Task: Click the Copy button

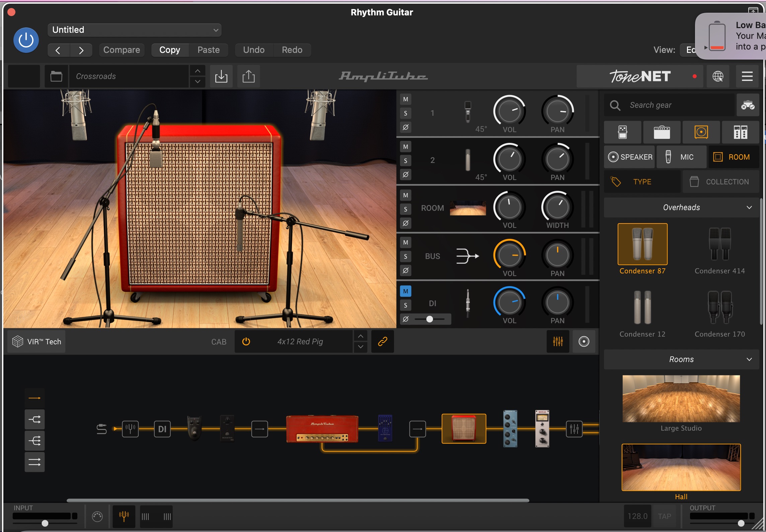Action: pos(170,50)
